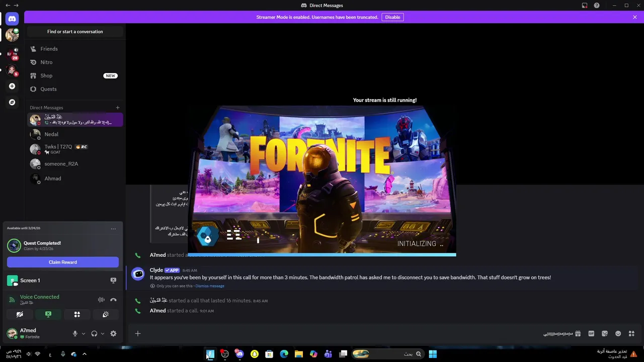This screenshot has height=362, width=644.
Task: Expand the headphone output options arrow
Action: pyautogui.click(x=102, y=333)
